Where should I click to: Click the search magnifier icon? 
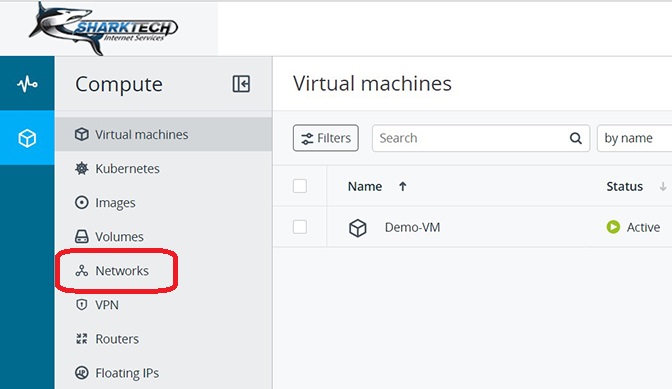click(576, 138)
